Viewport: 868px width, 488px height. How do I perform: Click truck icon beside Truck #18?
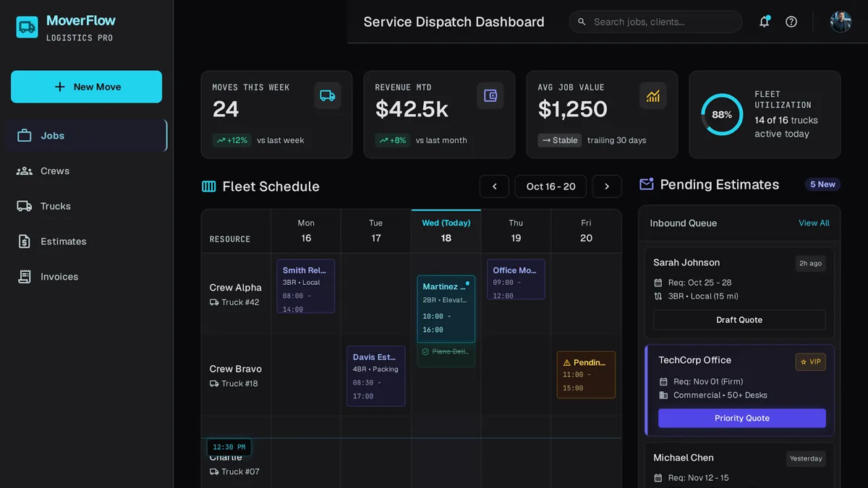pyautogui.click(x=214, y=384)
